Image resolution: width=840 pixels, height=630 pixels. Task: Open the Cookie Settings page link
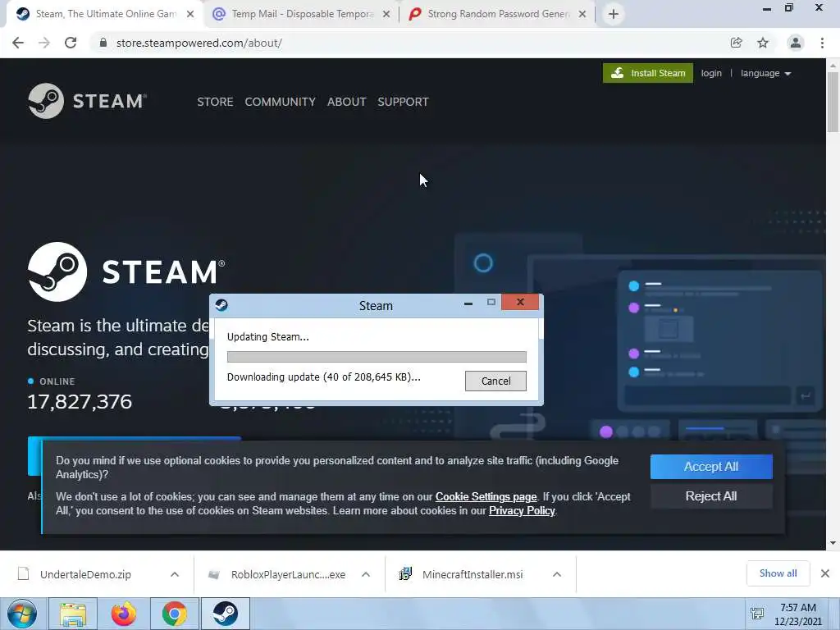point(486,496)
